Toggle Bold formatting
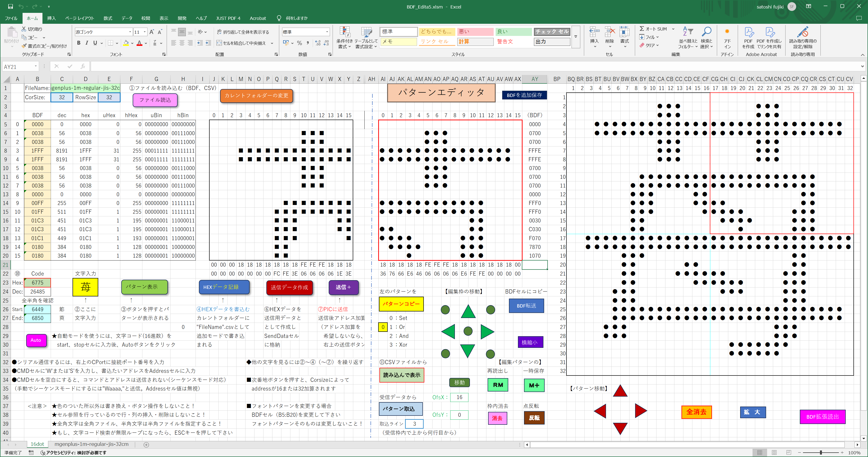 click(79, 43)
